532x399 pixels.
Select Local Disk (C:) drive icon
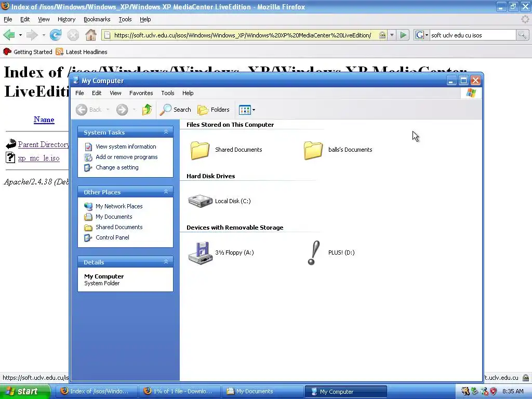click(x=201, y=201)
